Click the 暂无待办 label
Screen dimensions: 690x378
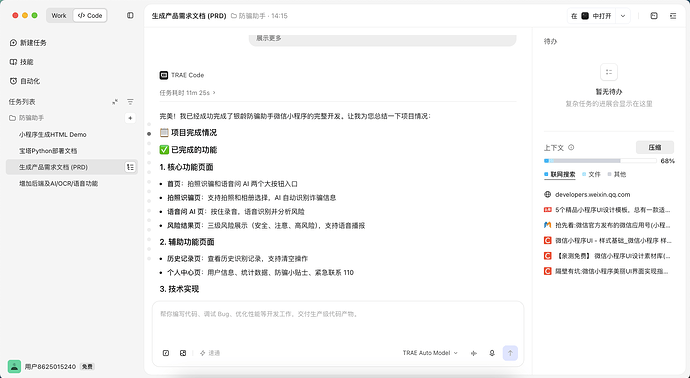click(609, 92)
